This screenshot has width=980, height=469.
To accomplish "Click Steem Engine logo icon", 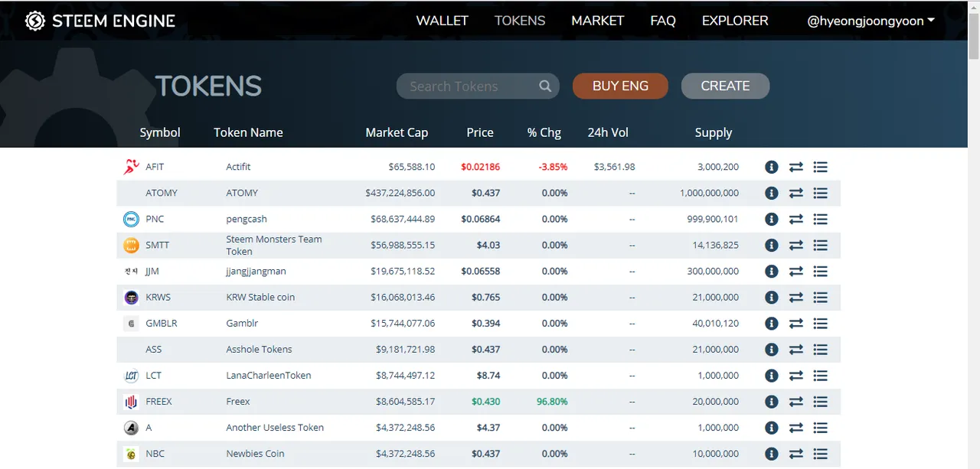I will pos(35,21).
